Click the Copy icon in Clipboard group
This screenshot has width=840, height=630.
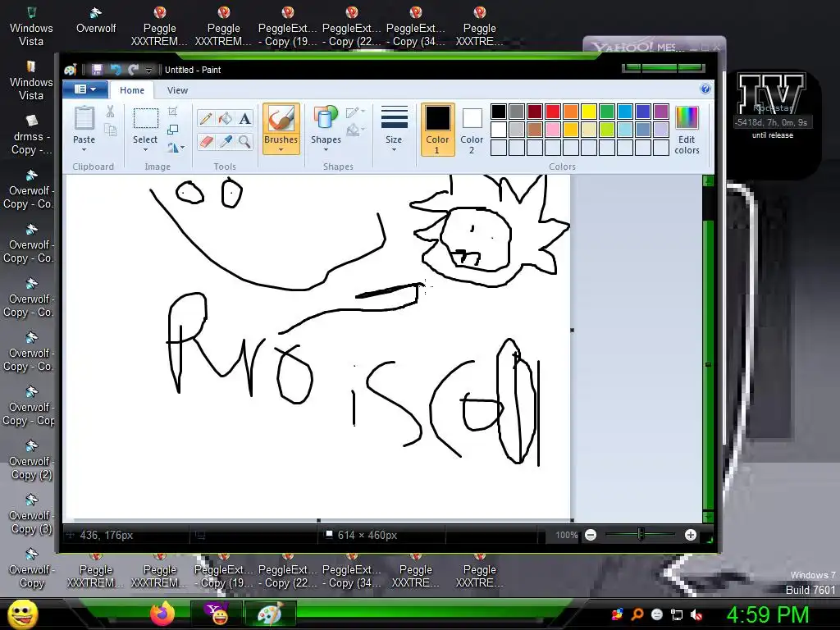point(111,130)
